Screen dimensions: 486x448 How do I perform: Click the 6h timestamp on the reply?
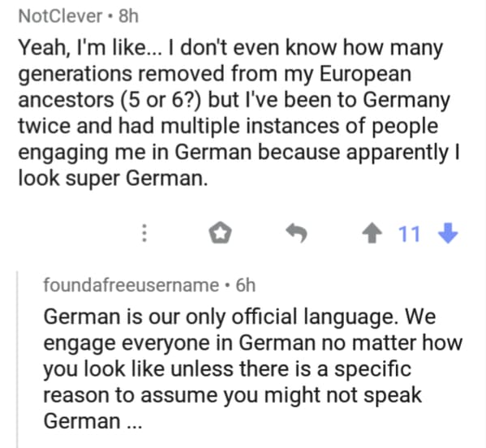coord(246,285)
